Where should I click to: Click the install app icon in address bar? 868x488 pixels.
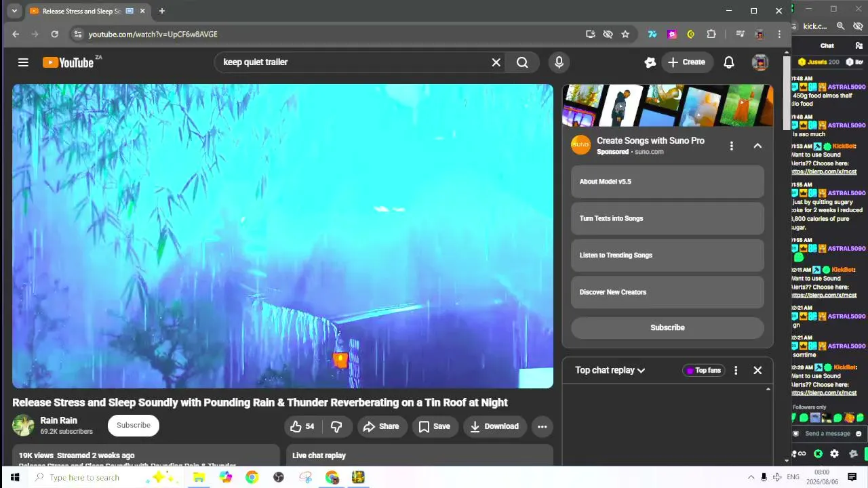(591, 34)
